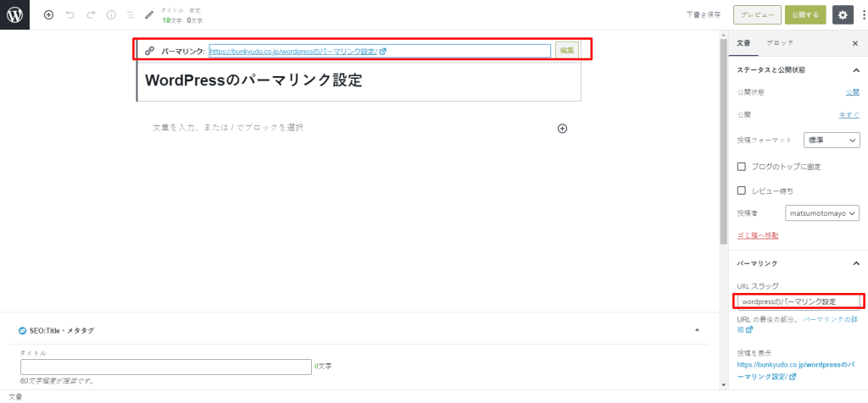The image size is (868, 403).
Task: Check the レビュー待ち checkbox
Action: point(743,190)
